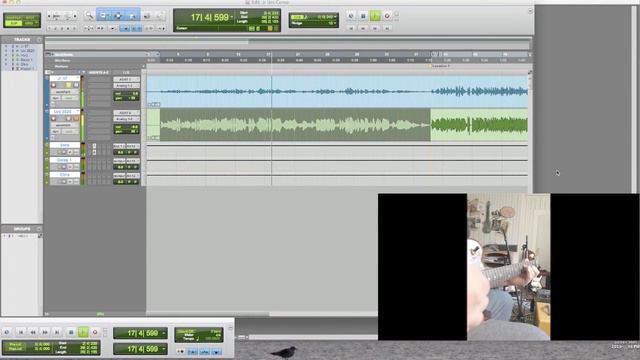This screenshot has height=360, width=640.
Task: Select the Pencil tool
Action: point(160,16)
